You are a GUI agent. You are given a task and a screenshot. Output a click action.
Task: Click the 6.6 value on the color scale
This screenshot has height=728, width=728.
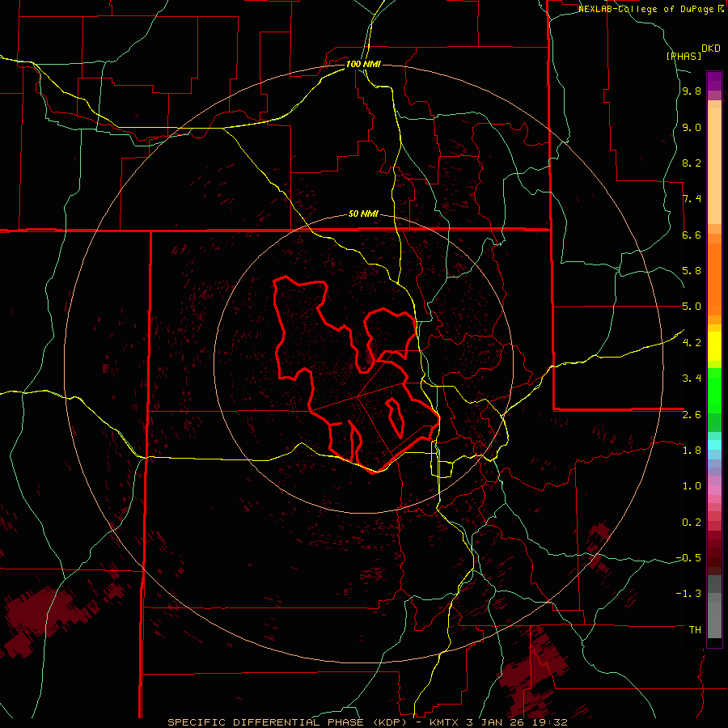coord(692,235)
